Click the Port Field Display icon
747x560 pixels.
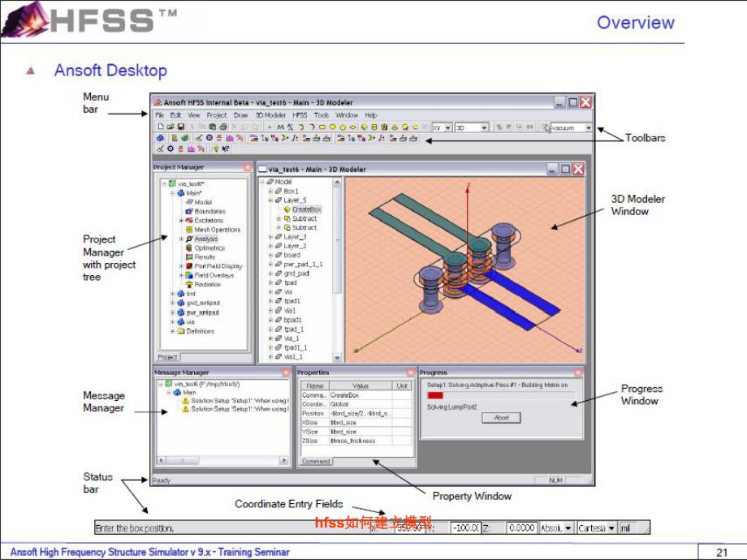[x=189, y=265]
